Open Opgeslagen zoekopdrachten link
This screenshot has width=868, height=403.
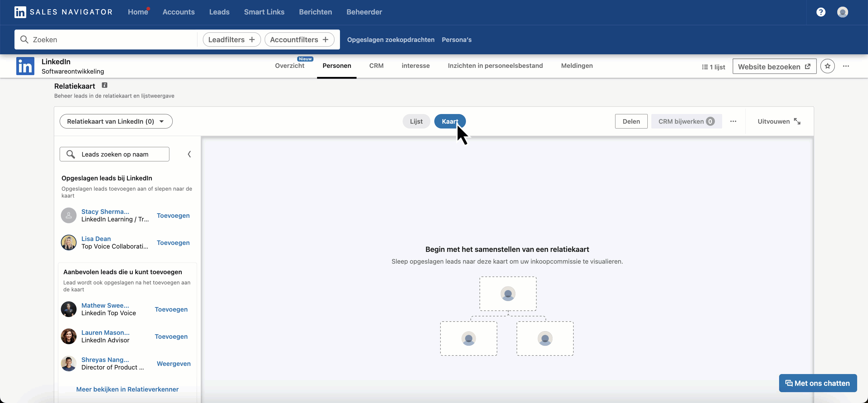point(391,40)
